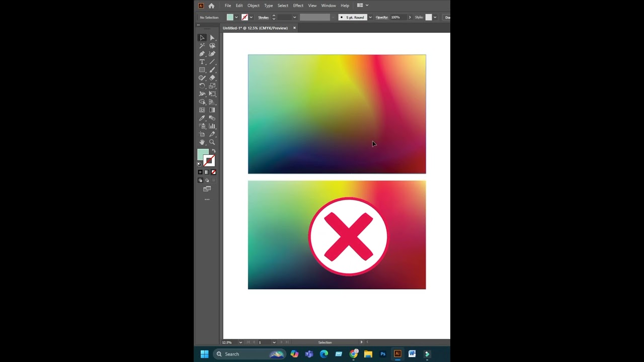Image resolution: width=644 pixels, height=362 pixels.
Task: Open the View menu
Action: tap(312, 6)
